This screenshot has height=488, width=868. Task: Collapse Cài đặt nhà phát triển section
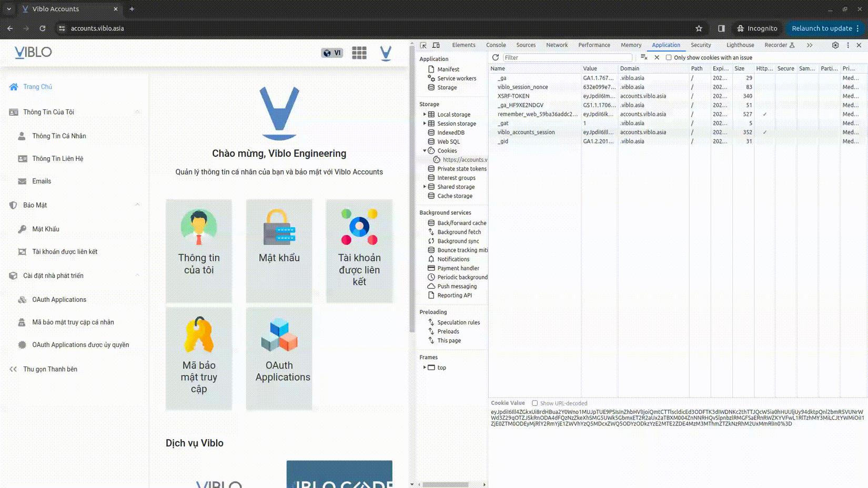coord(137,276)
